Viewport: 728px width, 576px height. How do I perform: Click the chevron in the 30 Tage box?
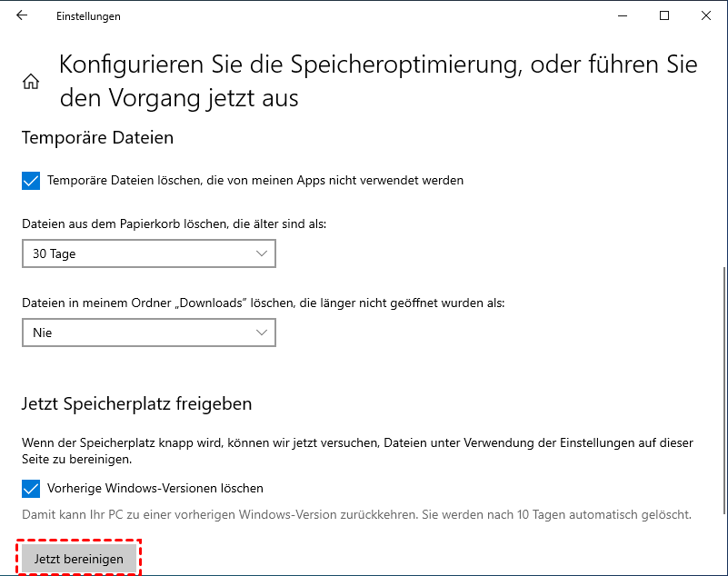[x=262, y=253]
